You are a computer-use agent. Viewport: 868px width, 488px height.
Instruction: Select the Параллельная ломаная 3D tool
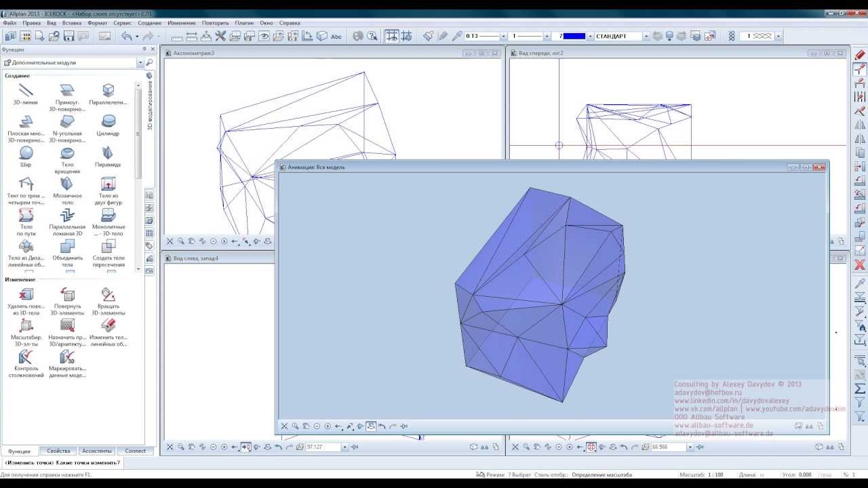[x=67, y=222]
